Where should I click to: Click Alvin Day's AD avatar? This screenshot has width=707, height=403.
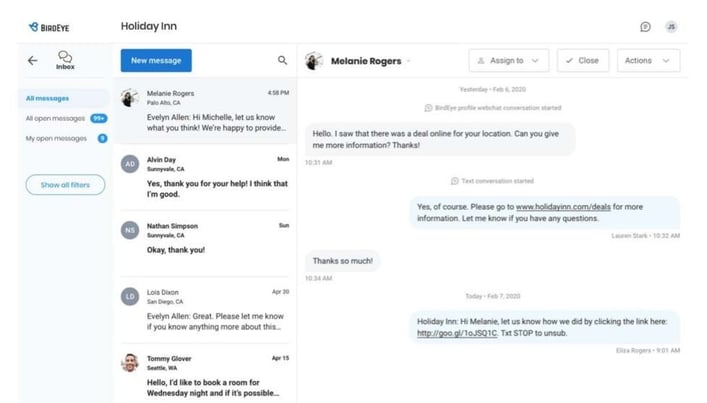(x=130, y=164)
